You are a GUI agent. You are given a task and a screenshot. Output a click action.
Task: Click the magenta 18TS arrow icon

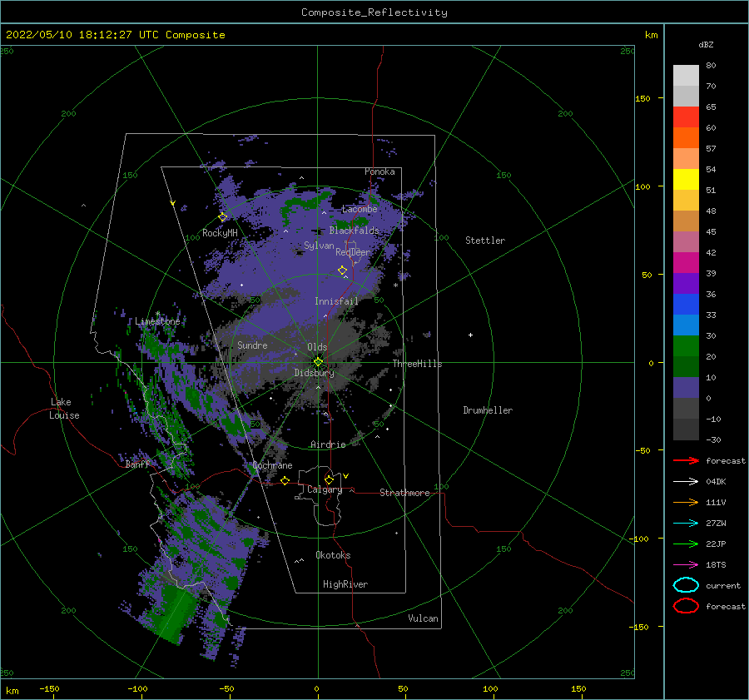[x=686, y=565]
